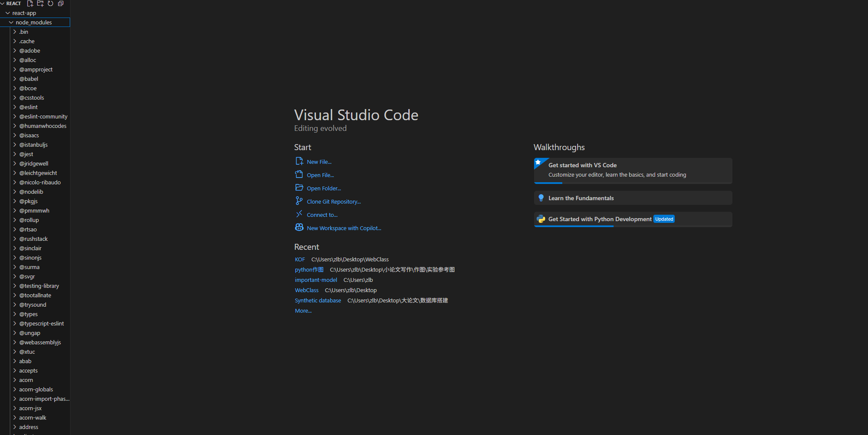
Task: Click the remote icon beside Connect to
Action: [x=299, y=214]
